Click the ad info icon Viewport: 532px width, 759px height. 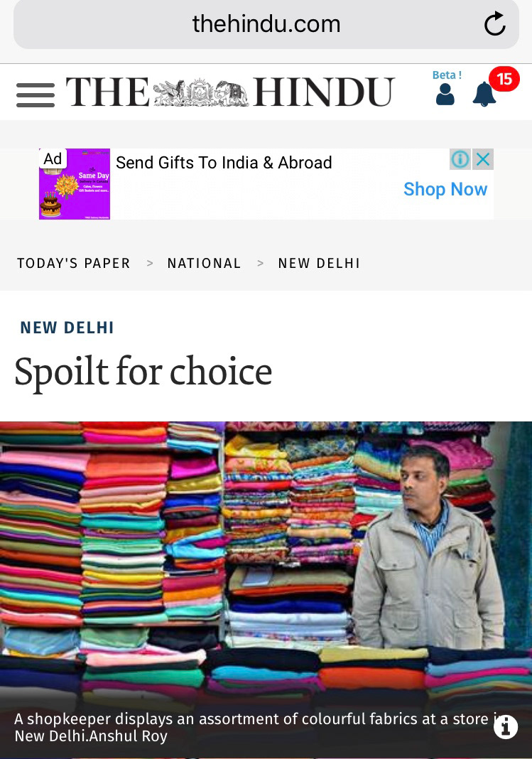pyautogui.click(x=460, y=158)
